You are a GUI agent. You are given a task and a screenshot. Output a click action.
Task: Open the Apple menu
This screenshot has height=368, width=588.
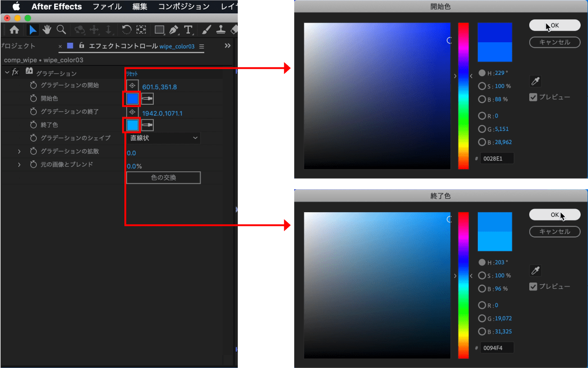pyautogui.click(x=16, y=6)
